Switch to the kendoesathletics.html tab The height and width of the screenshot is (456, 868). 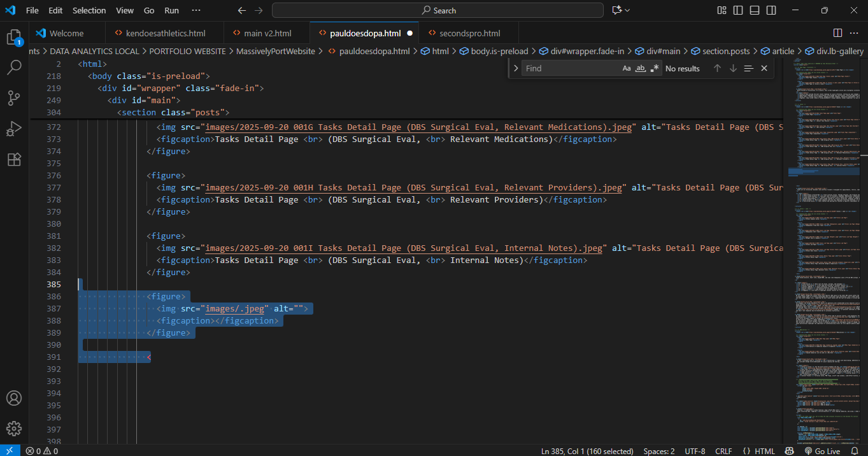[x=160, y=33]
